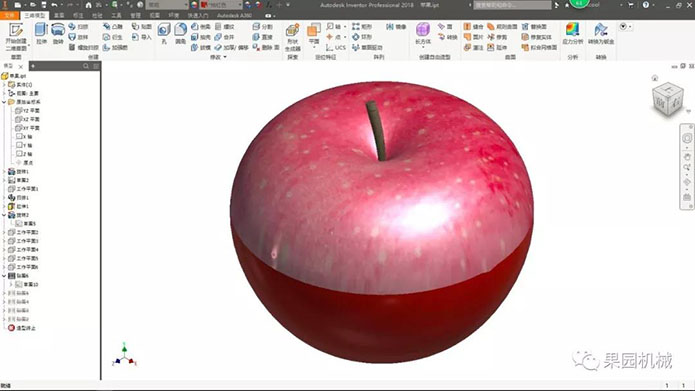Image resolution: width=695 pixels, height=391 pixels.
Task: Start a 2D sketch from the ribbon
Action: coord(16,36)
